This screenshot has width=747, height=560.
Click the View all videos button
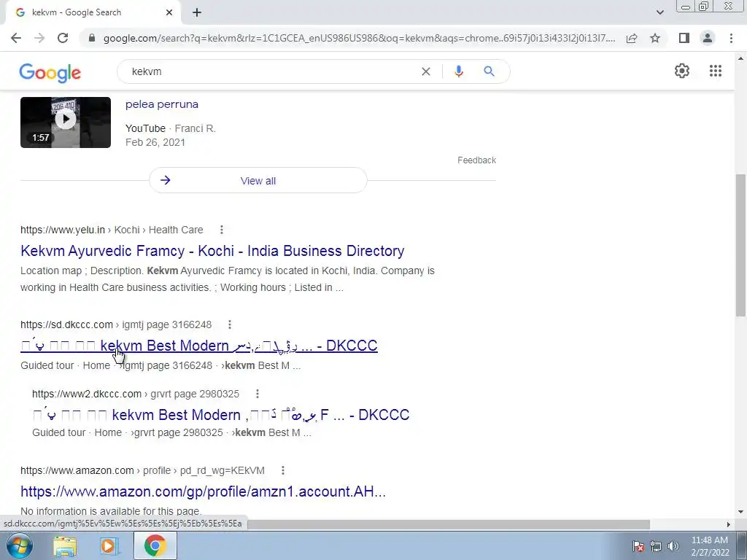pyautogui.click(x=258, y=181)
